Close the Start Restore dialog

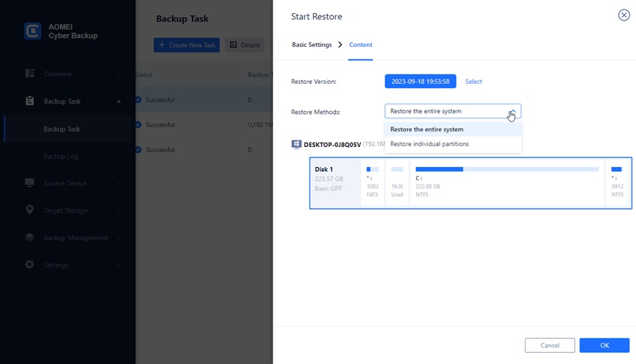coord(624,15)
